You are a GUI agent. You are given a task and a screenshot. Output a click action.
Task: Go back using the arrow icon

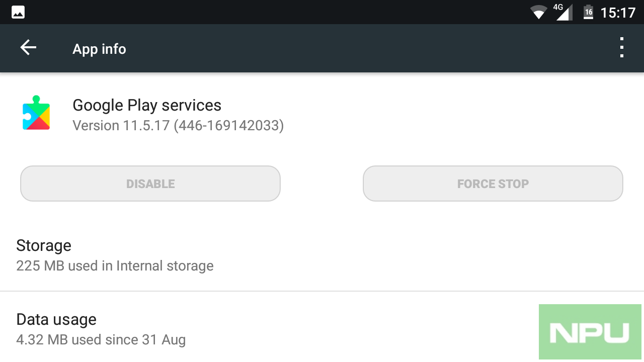click(28, 48)
